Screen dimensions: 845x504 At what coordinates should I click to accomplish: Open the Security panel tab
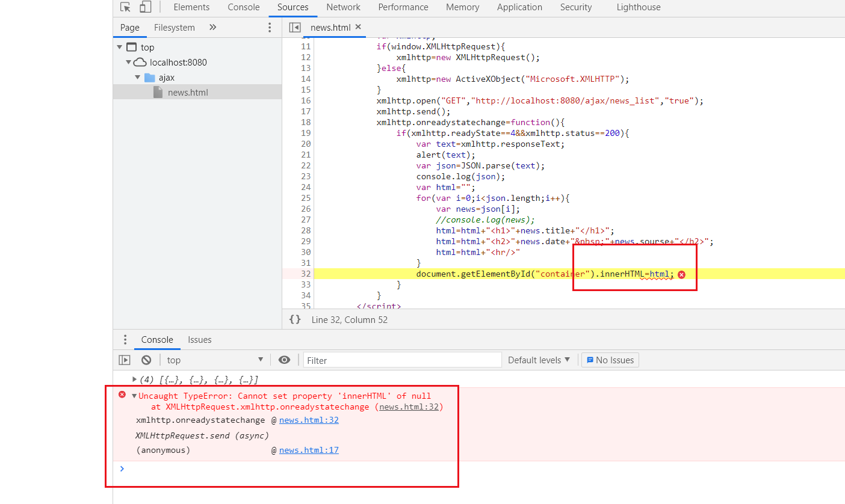(576, 7)
